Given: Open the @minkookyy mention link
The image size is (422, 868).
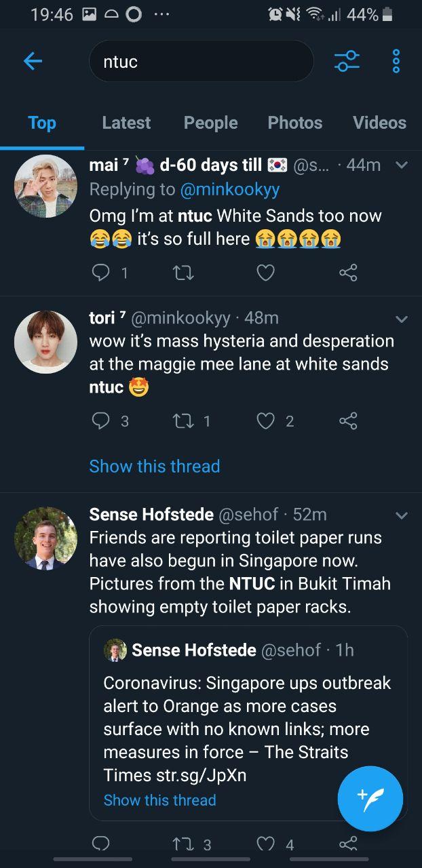Looking at the screenshot, I should point(229,189).
